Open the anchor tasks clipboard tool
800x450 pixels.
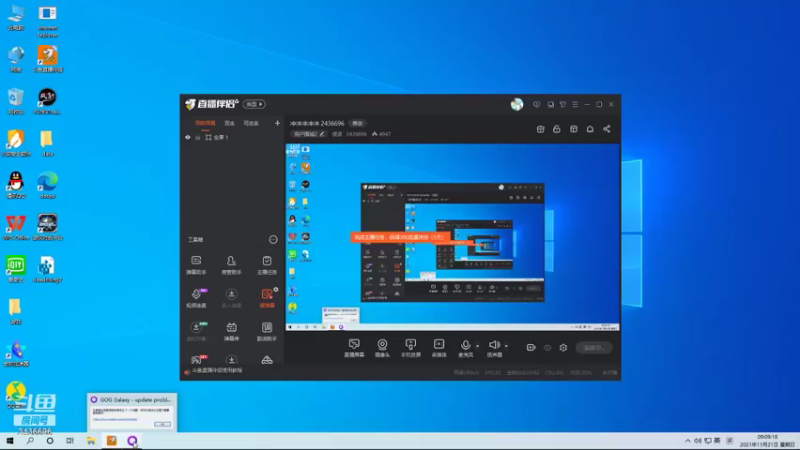click(267, 265)
